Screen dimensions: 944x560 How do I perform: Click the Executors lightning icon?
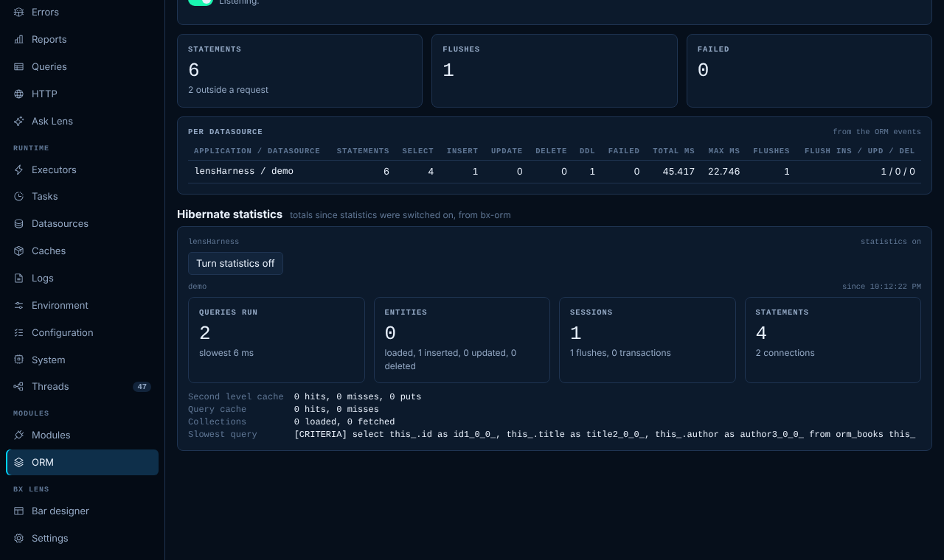tap(18, 170)
